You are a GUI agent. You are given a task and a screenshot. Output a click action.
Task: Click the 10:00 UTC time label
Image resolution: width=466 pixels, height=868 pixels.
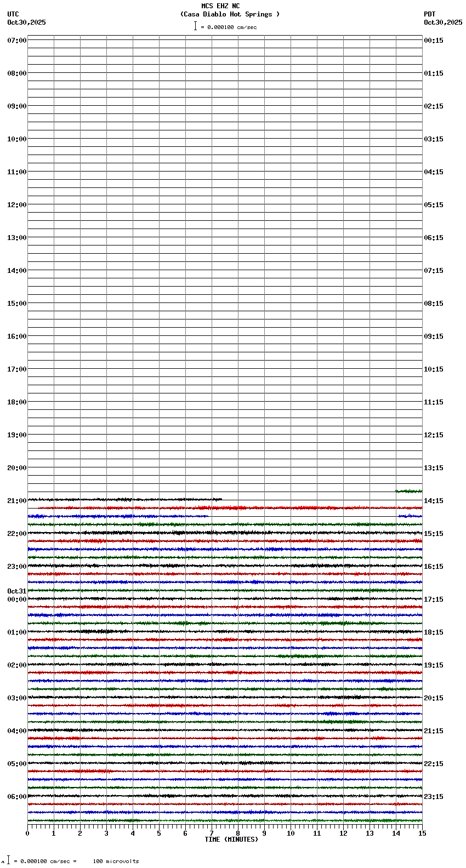[x=17, y=139]
